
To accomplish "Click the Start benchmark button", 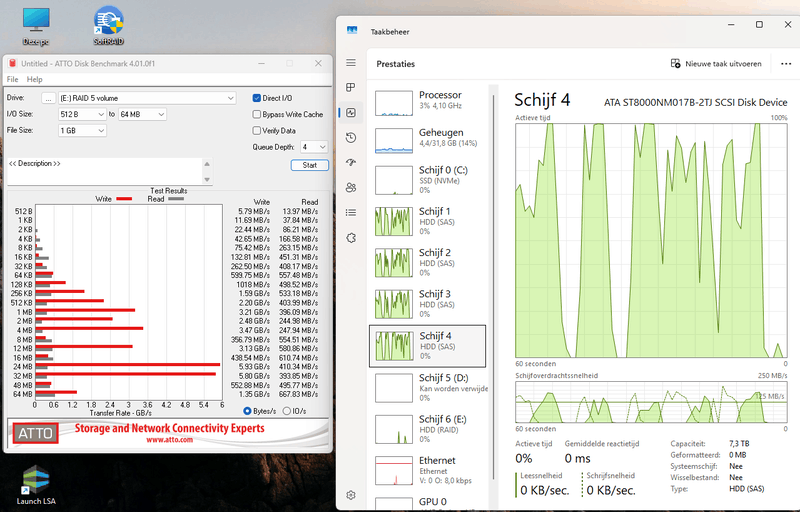I will (x=310, y=165).
